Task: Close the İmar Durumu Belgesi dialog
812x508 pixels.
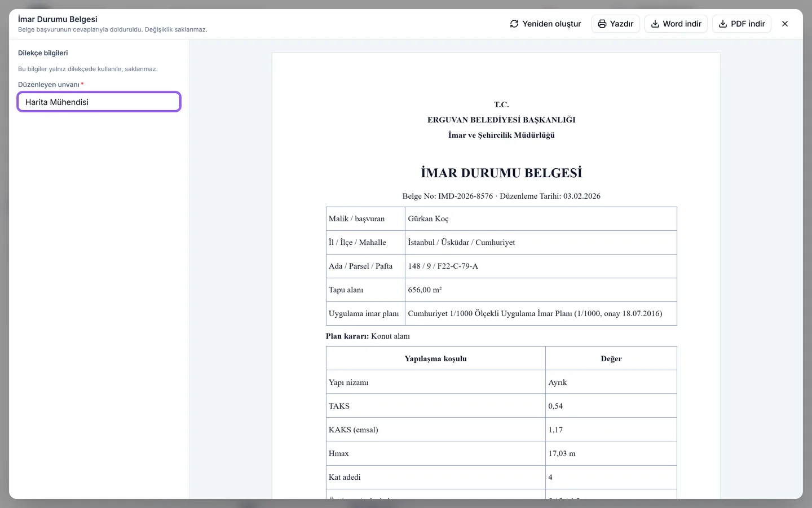Action: (x=785, y=24)
